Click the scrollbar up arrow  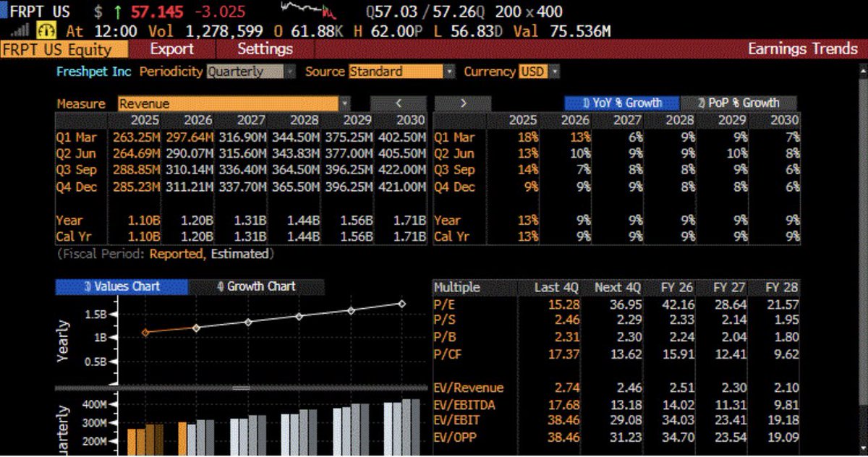tap(862, 71)
